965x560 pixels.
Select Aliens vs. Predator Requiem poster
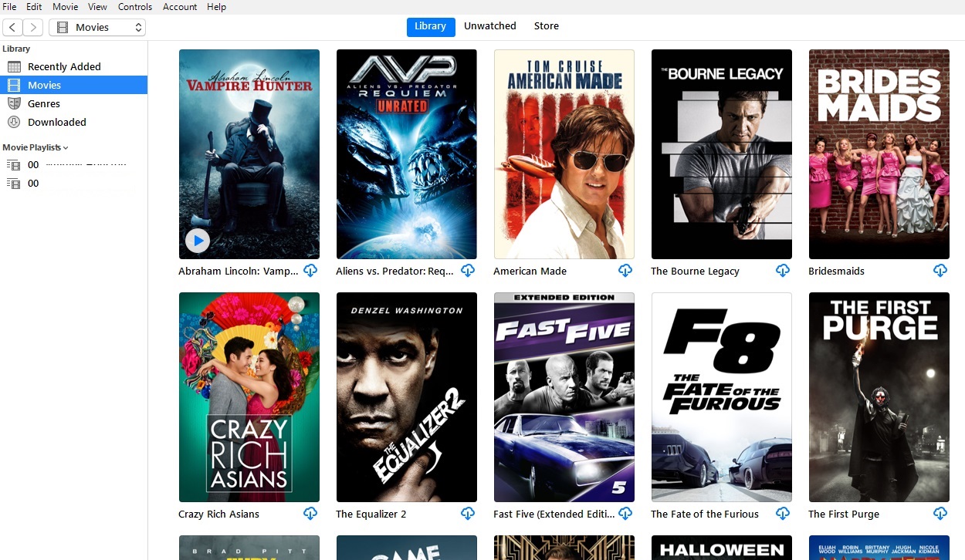pyautogui.click(x=407, y=154)
